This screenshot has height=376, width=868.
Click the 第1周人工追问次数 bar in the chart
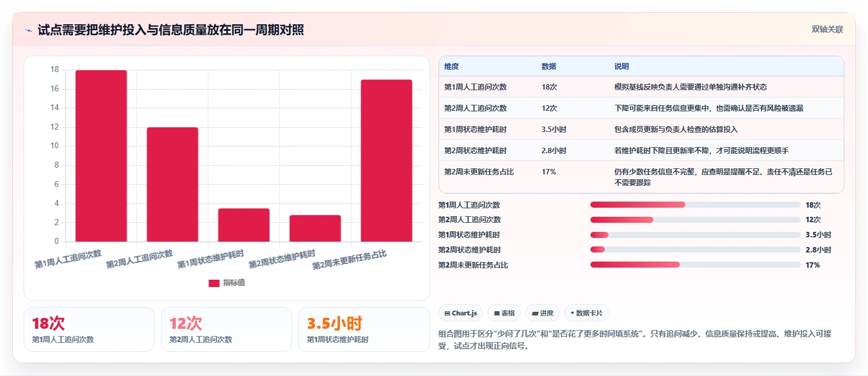(101, 156)
